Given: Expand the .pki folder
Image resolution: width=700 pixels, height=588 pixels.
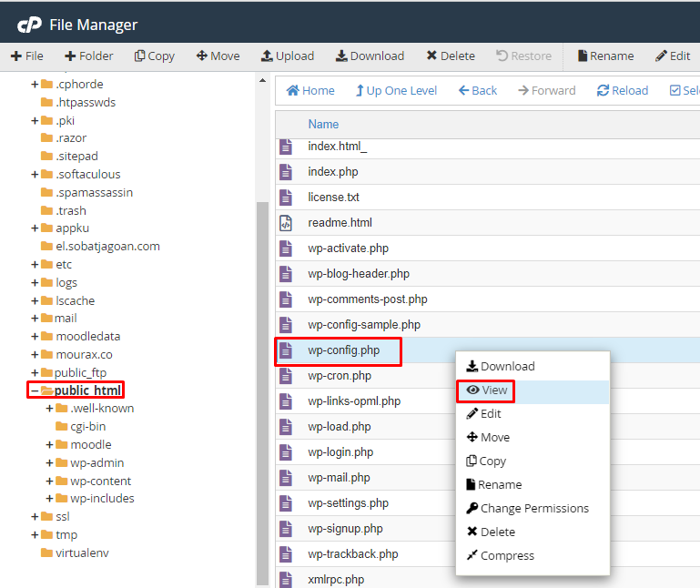Looking at the screenshot, I should tap(35, 121).
